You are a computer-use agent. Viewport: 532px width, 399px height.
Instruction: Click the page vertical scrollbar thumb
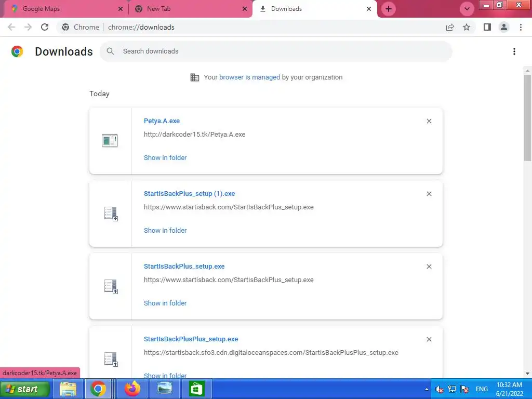527,117
